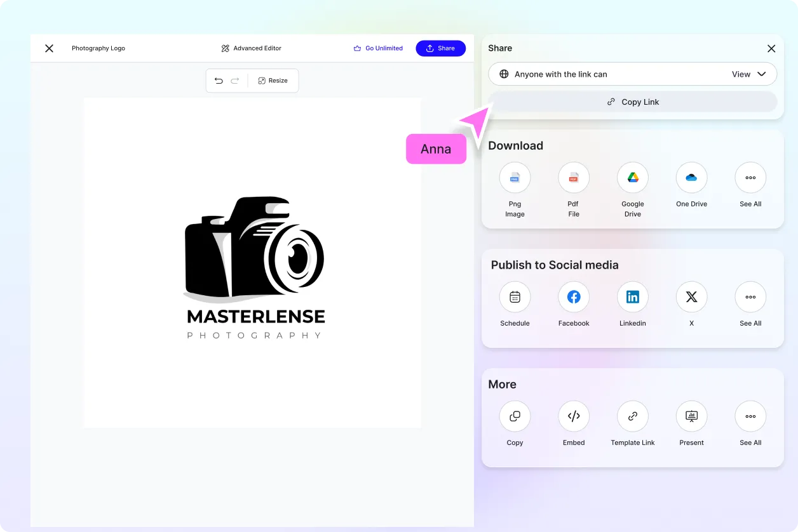
Task: Click the Copy icon under More
Action: [x=515, y=416]
